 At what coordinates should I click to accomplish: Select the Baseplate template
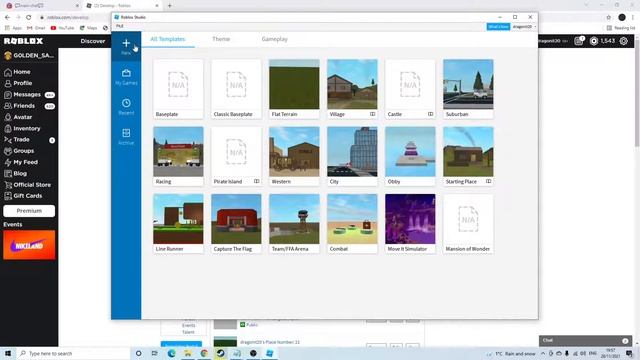coord(178,89)
